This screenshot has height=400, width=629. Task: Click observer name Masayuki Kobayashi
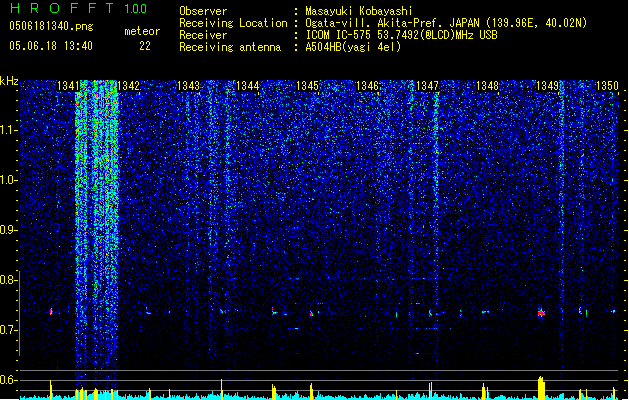[x=359, y=11]
